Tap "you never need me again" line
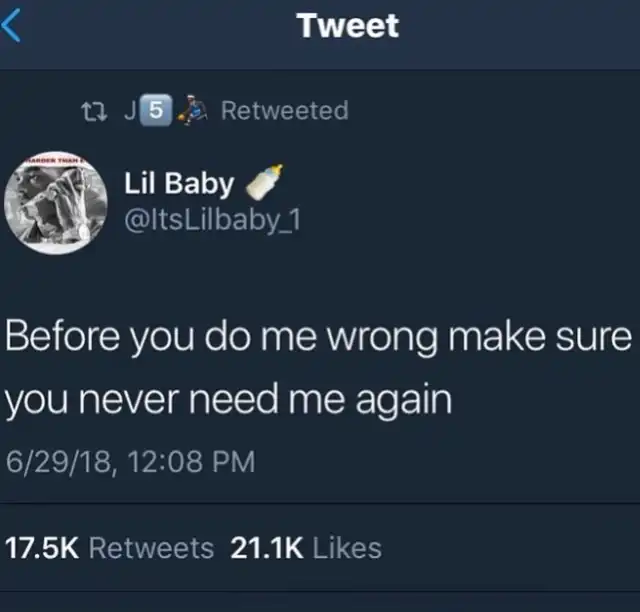Screen dimensions: 640x612 (229, 400)
